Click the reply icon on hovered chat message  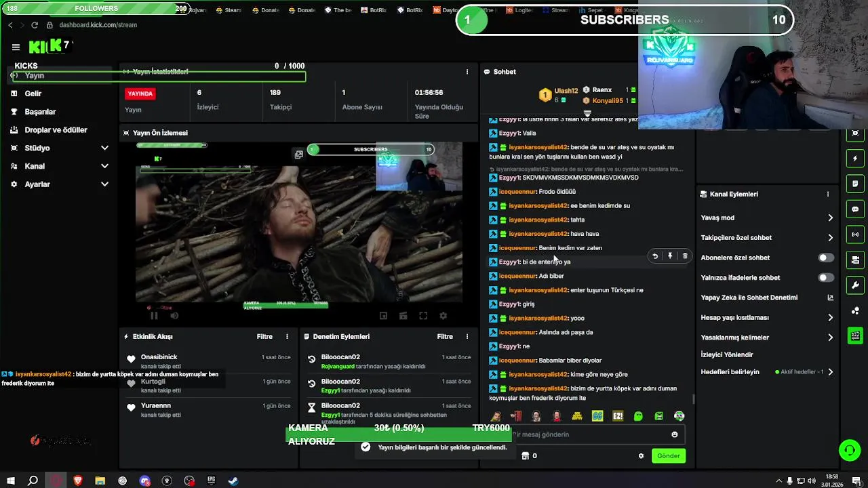point(655,256)
